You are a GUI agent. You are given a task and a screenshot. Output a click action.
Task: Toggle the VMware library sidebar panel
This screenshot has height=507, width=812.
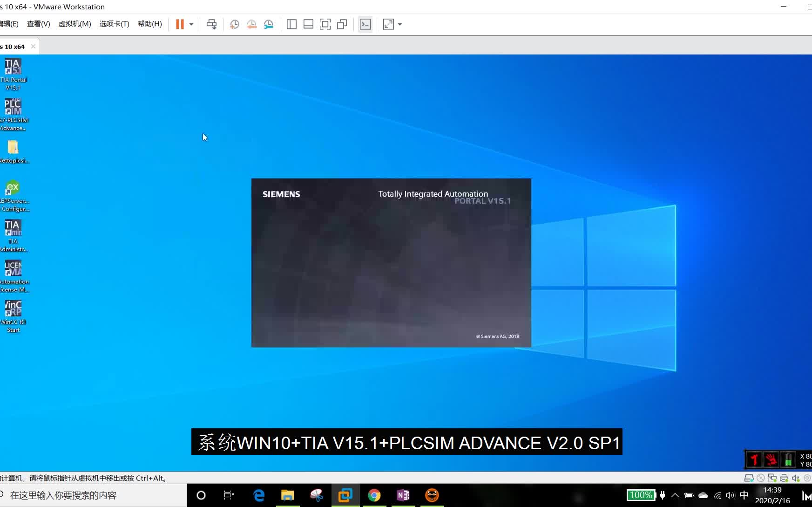pos(291,24)
